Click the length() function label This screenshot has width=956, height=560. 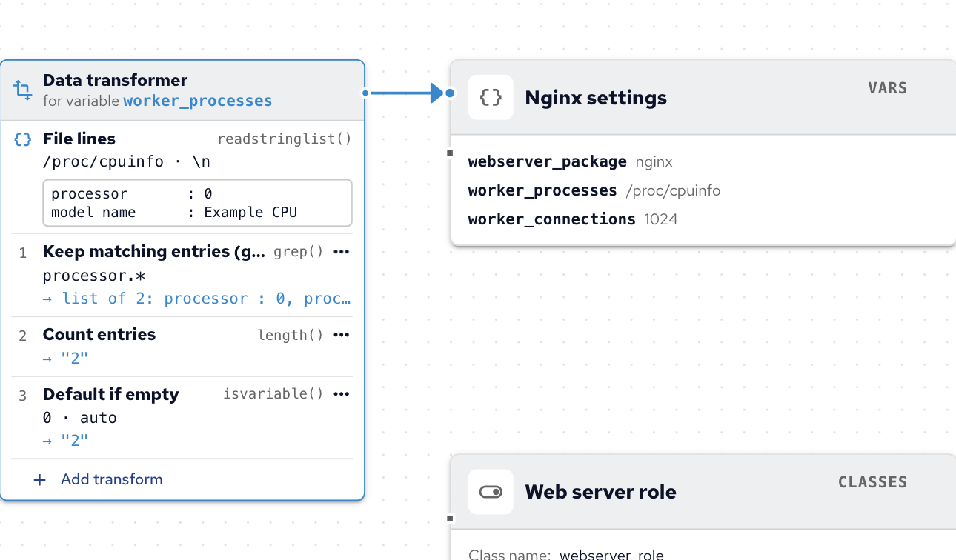291,335
